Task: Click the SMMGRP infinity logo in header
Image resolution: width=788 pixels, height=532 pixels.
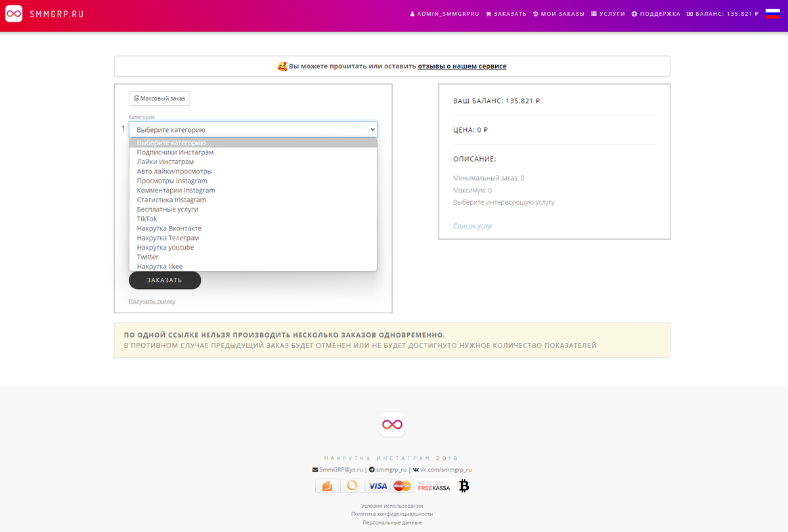Action: [14, 14]
